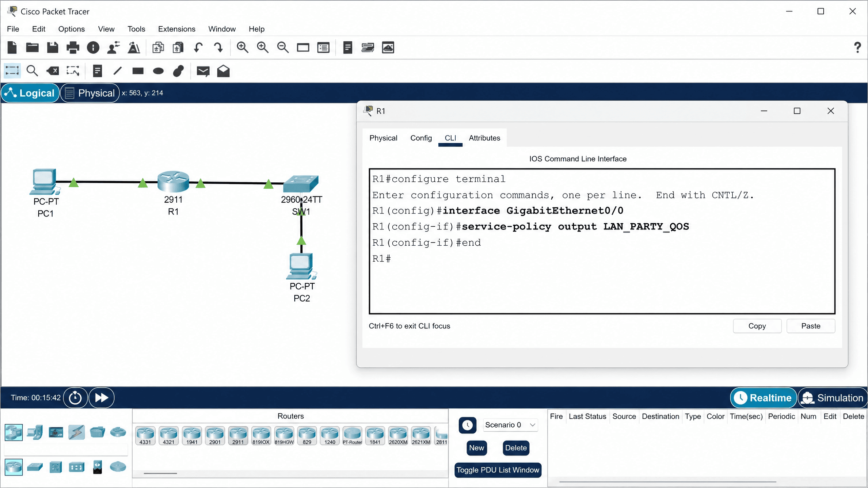Open the Edit menu
The width and height of the screenshot is (868, 488).
pyautogui.click(x=39, y=29)
